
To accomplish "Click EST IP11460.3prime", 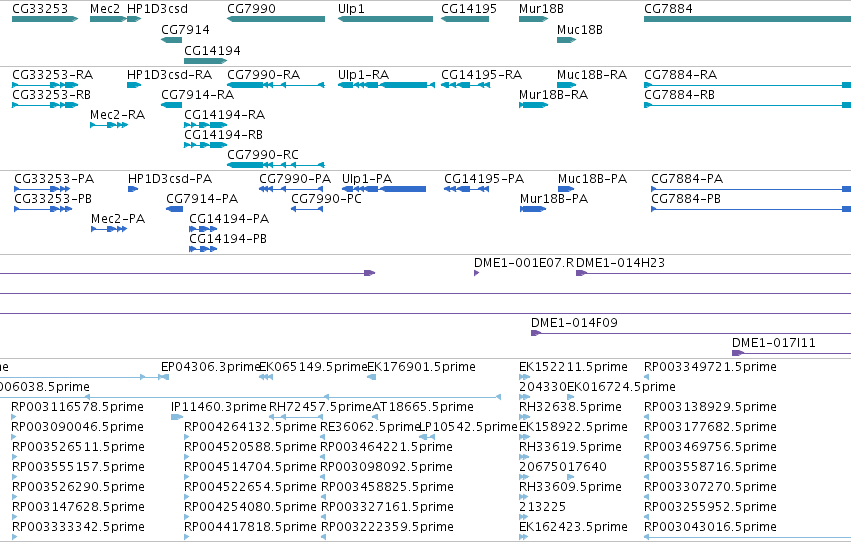I will (219, 407).
